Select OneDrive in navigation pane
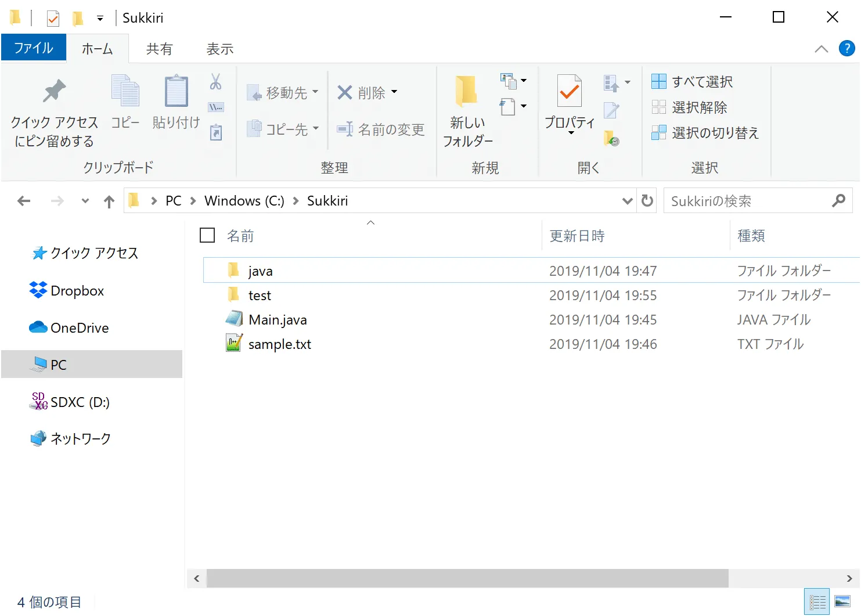The image size is (861, 616). (69, 327)
